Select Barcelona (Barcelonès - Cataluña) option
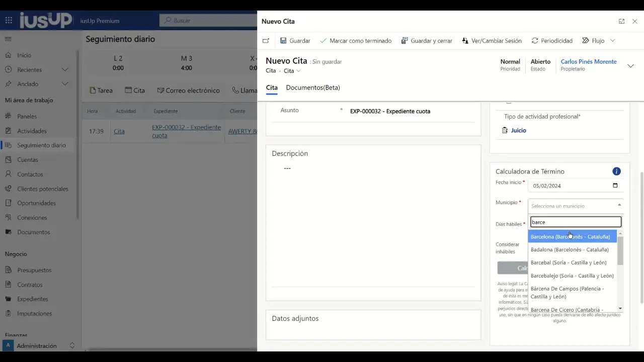Image resolution: width=644 pixels, height=362 pixels. pyautogui.click(x=570, y=237)
